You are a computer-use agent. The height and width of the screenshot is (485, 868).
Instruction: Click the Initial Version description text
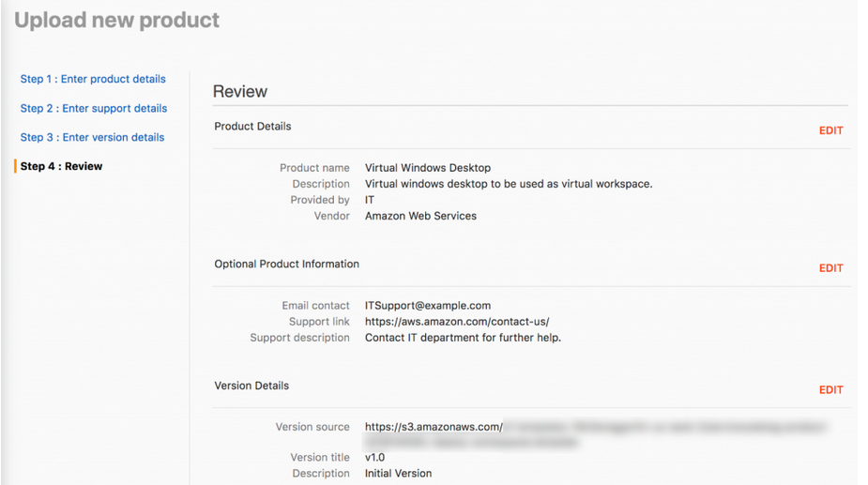398,474
